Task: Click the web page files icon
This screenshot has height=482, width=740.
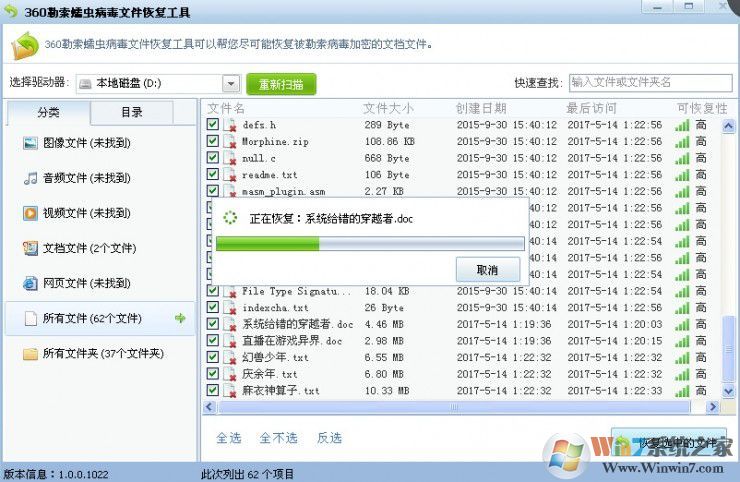Action: [31, 283]
